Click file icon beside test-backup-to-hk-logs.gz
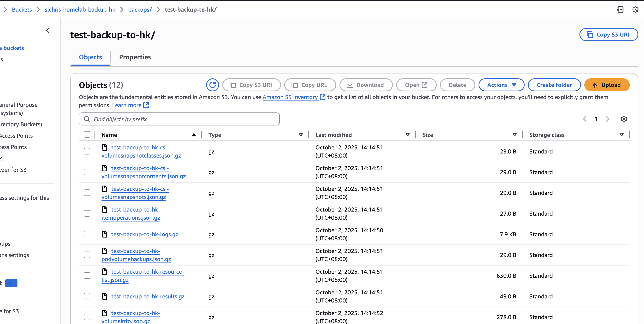644x324 pixels. [105, 234]
